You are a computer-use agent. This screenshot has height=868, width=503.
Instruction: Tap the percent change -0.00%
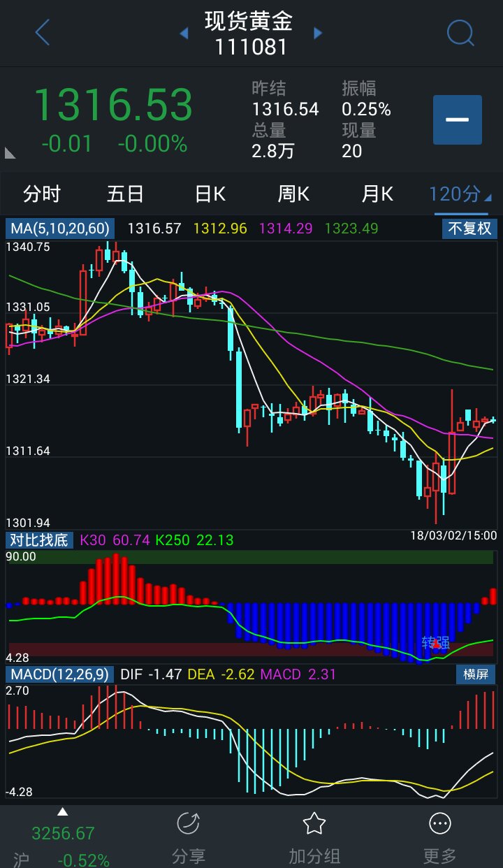(x=152, y=144)
